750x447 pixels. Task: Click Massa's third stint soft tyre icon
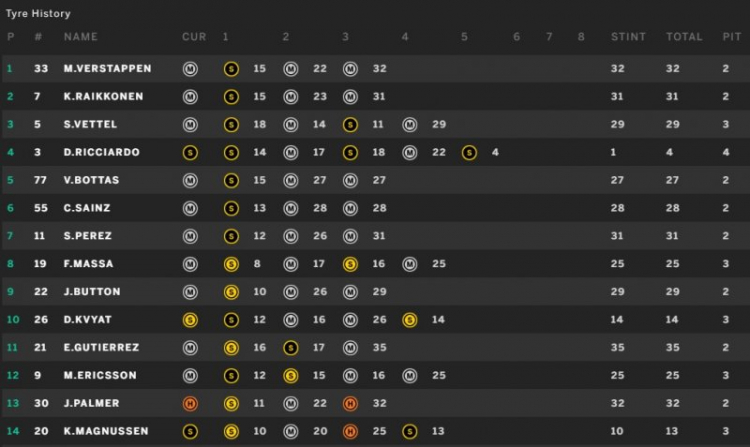click(350, 264)
